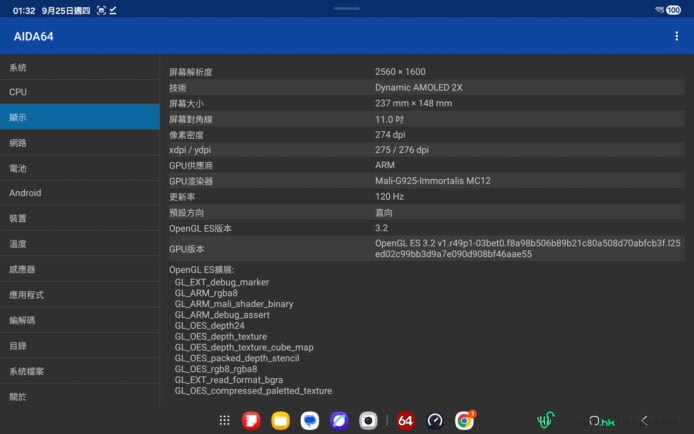Tap the 技術 label
This screenshot has width=694, height=434.
177,88
